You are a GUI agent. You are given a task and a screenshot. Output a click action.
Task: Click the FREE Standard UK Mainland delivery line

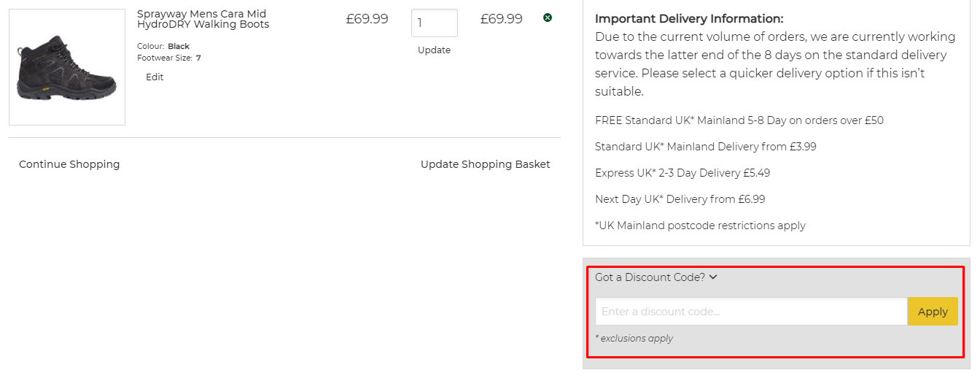click(739, 120)
